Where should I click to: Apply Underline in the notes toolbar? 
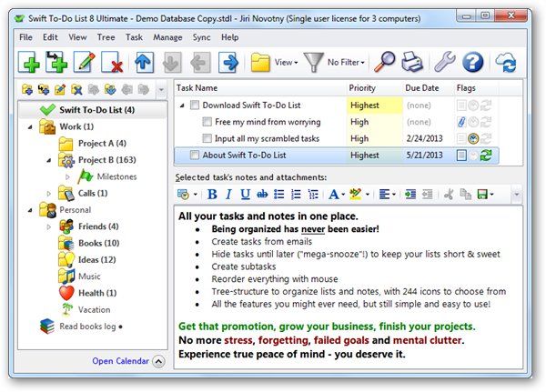click(245, 195)
